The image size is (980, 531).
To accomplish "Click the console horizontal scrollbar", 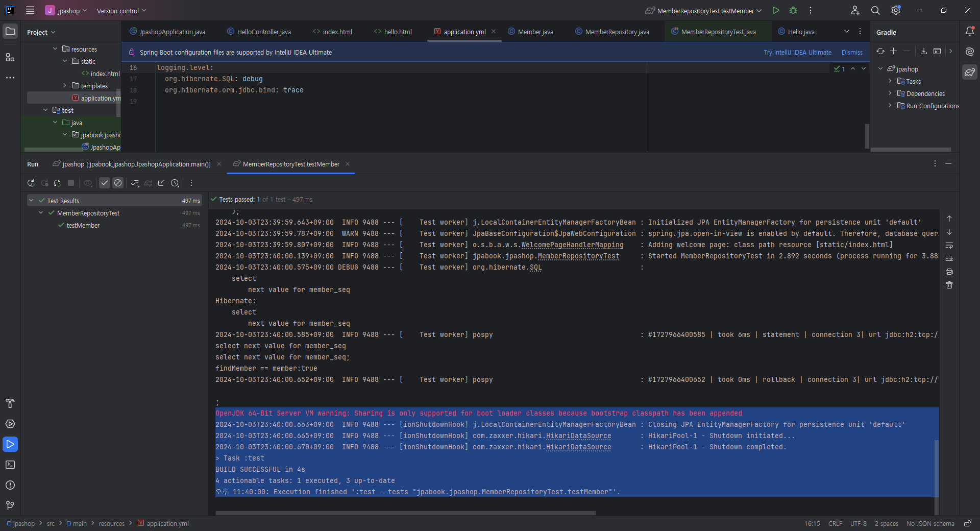I will 405,513.
